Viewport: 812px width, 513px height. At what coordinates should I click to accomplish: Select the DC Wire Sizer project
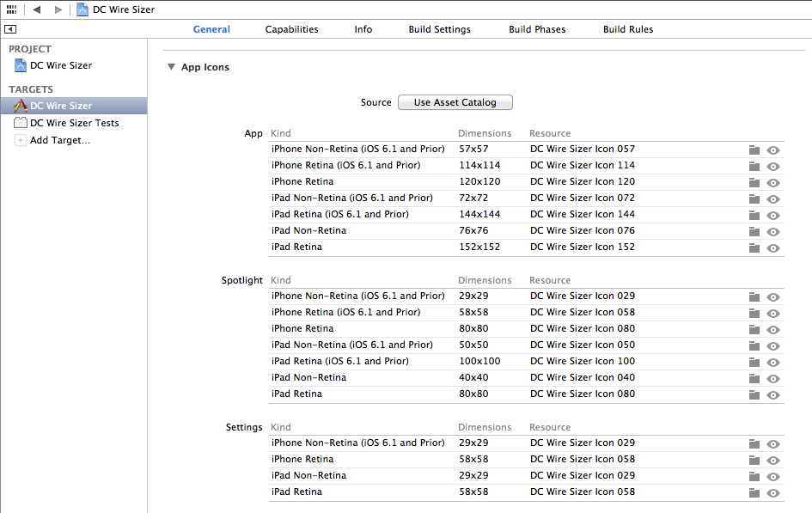pyautogui.click(x=60, y=65)
